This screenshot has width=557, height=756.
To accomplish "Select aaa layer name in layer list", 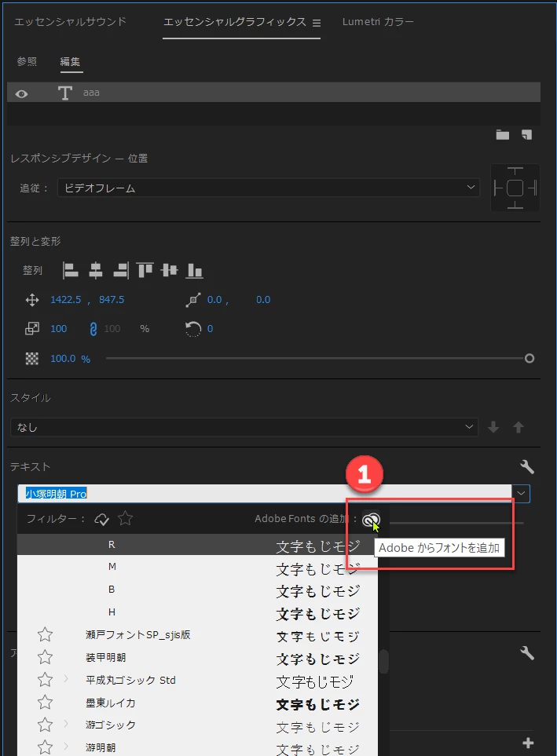I will (91, 93).
